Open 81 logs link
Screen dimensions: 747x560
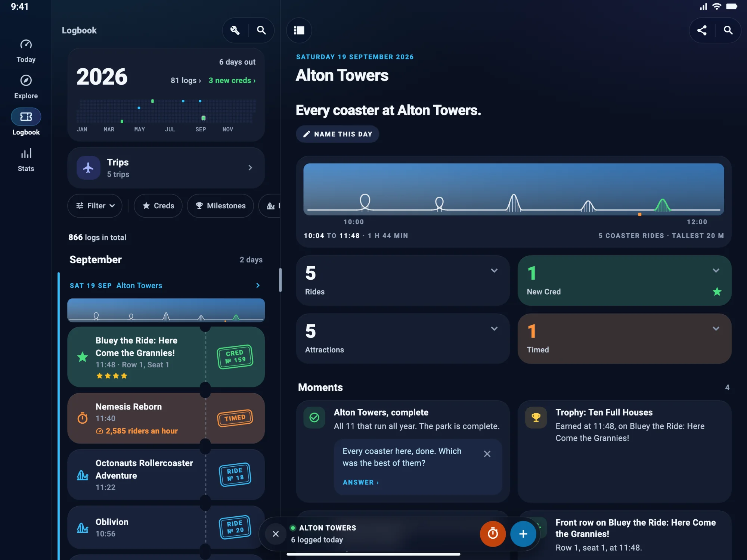186,80
